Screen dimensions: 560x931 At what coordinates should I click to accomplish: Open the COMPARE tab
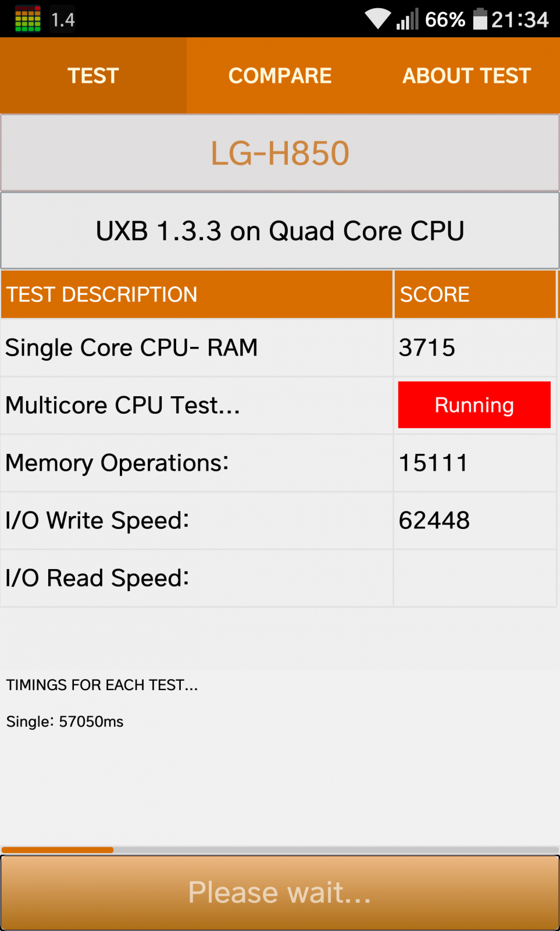[280, 76]
